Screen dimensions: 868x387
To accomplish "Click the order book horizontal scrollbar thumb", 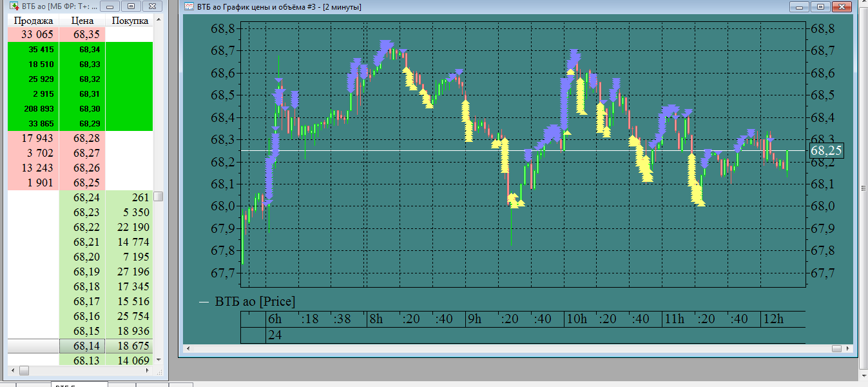I will pos(25,370).
